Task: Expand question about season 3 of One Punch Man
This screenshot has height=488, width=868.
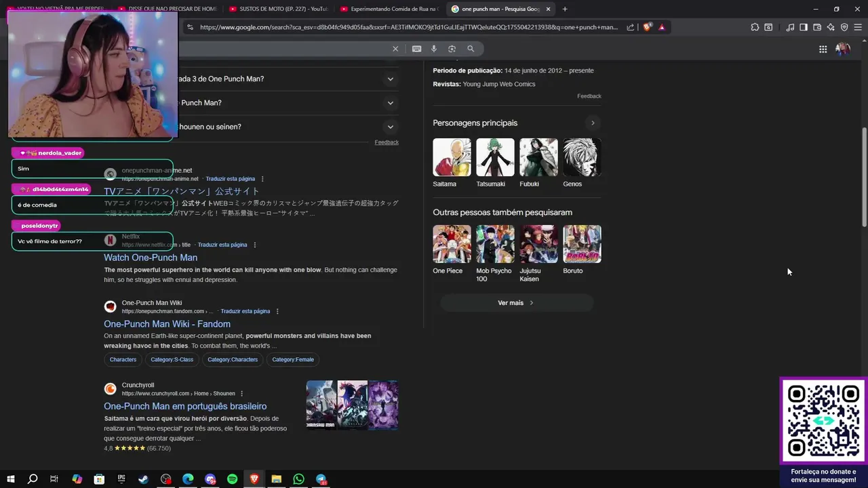Action: (x=391, y=79)
